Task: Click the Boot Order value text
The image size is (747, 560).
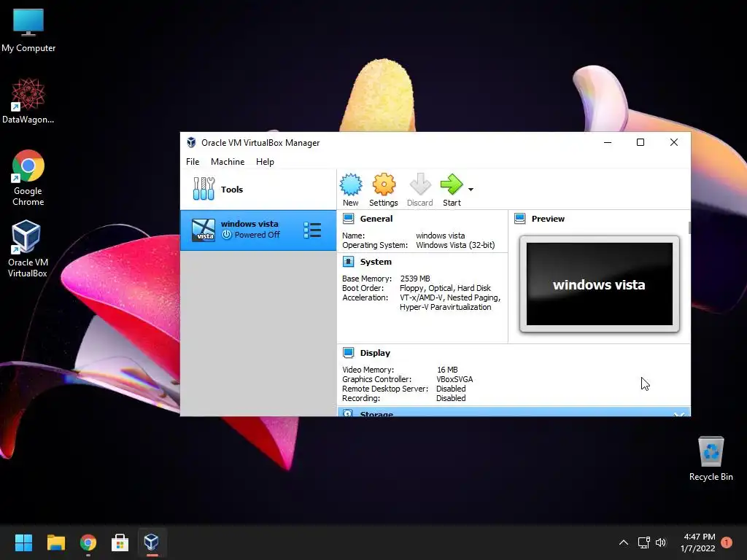Action: (x=445, y=288)
